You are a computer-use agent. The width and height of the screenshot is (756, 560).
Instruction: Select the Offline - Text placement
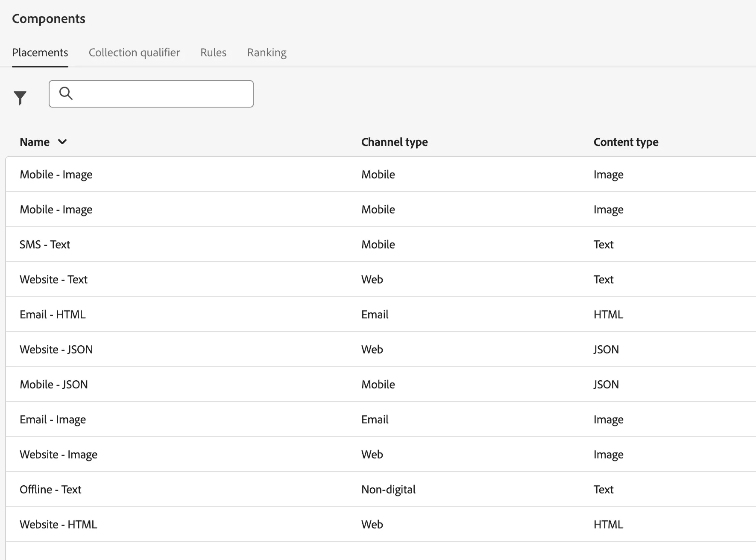[381, 489]
